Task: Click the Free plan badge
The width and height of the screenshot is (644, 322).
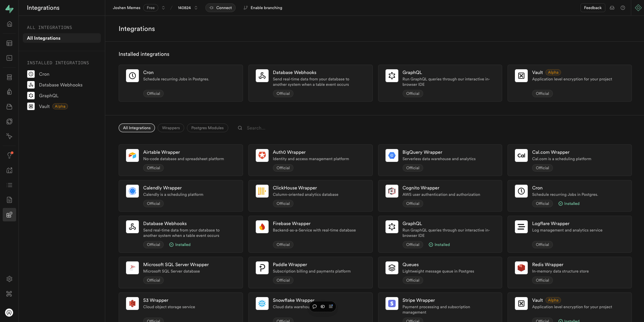Action: pyautogui.click(x=151, y=8)
